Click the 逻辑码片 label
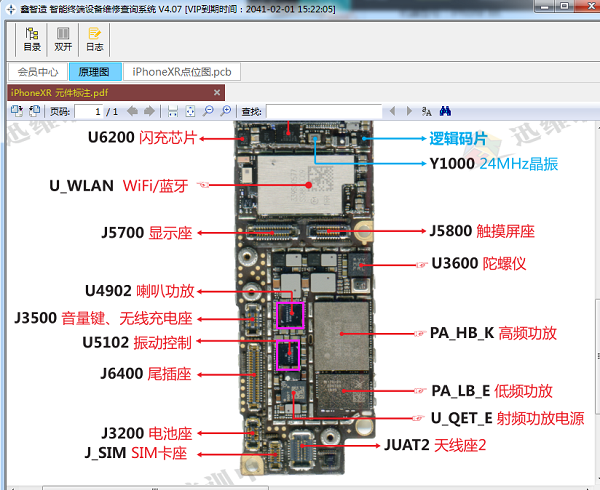This screenshot has width=600, height=490. pyautogui.click(x=458, y=139)
